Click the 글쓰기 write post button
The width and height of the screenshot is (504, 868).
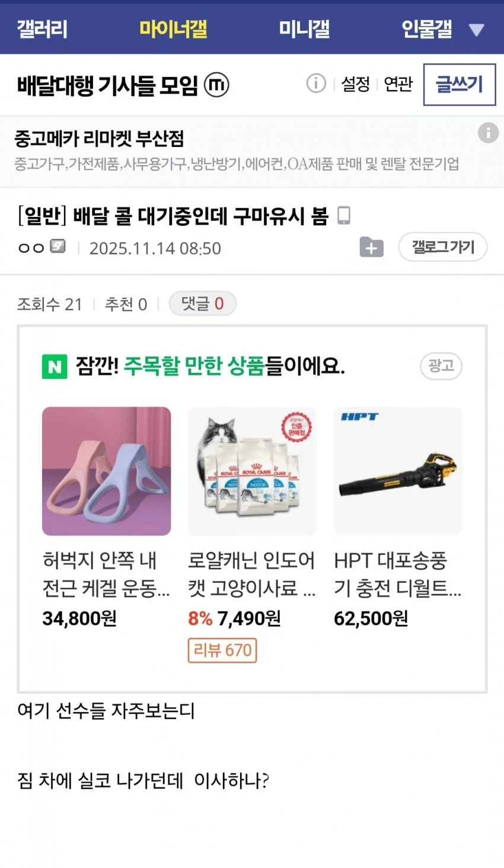(460, 84)
